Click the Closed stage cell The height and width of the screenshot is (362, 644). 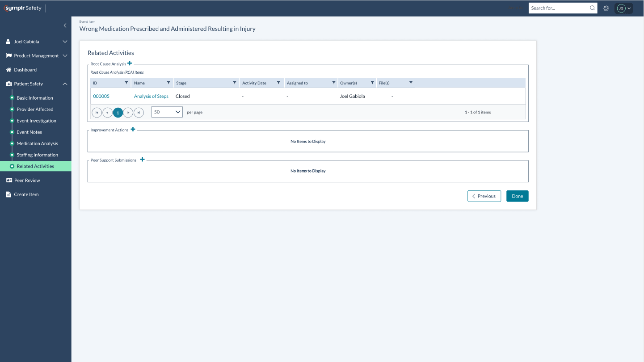183,96
